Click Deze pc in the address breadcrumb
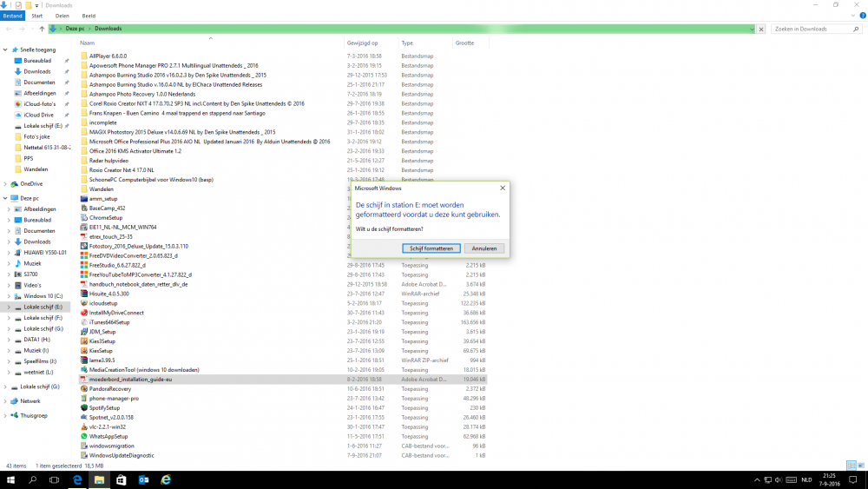Image resolution: width=868 pixels, height=489 pixels. point(75,29)
